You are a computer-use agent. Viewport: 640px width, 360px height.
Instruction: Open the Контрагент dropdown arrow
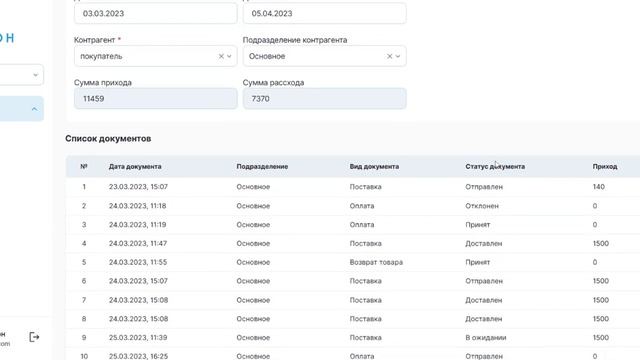pyautogui.click(x=229, y=56)
